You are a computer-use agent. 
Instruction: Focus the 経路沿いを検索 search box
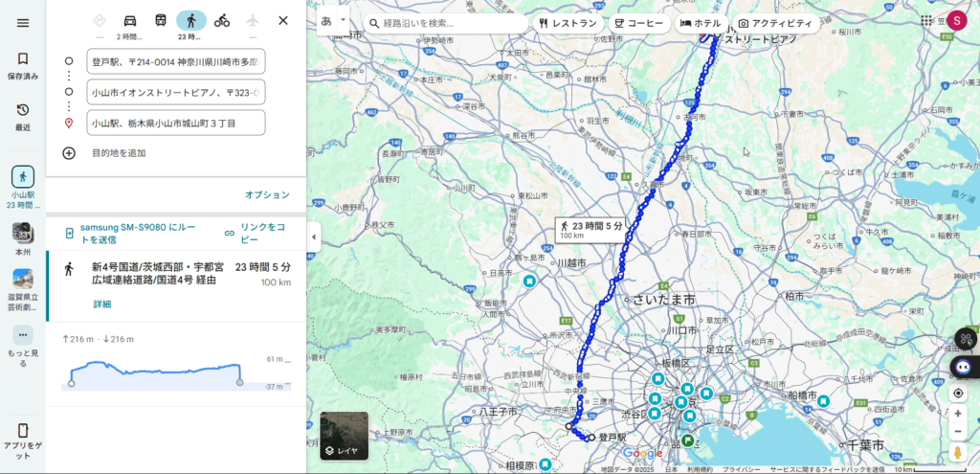[445, 24]
